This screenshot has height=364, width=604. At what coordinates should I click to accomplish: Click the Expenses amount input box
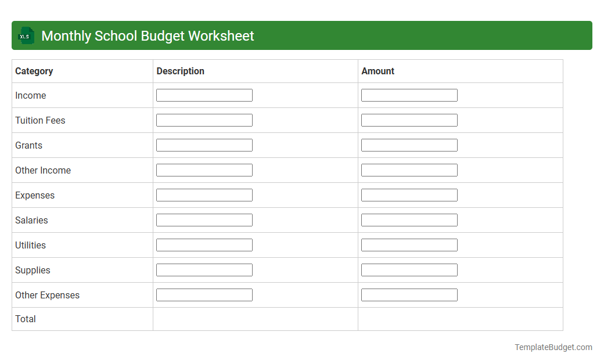point(409,194)
